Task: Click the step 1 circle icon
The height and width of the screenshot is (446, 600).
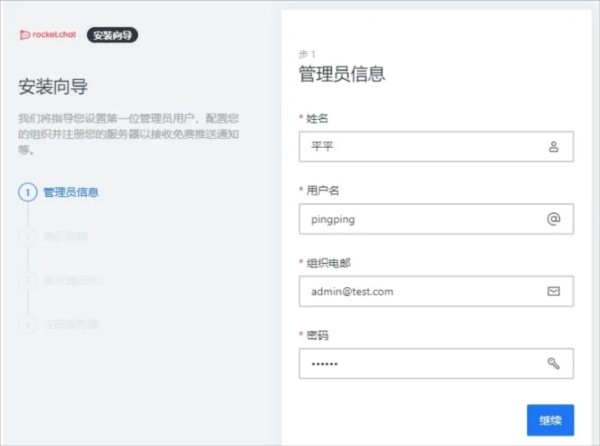Action: point(28,192)
